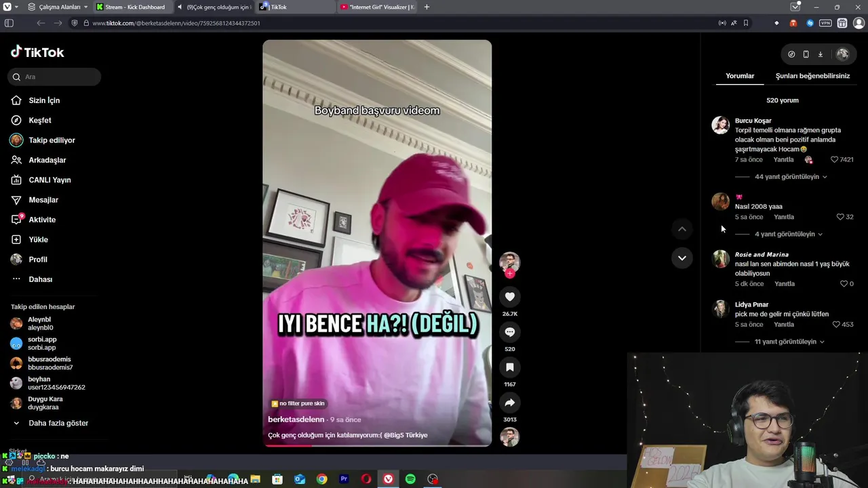Open coin icon in top right
868x488 pixels.
point(791,54)
